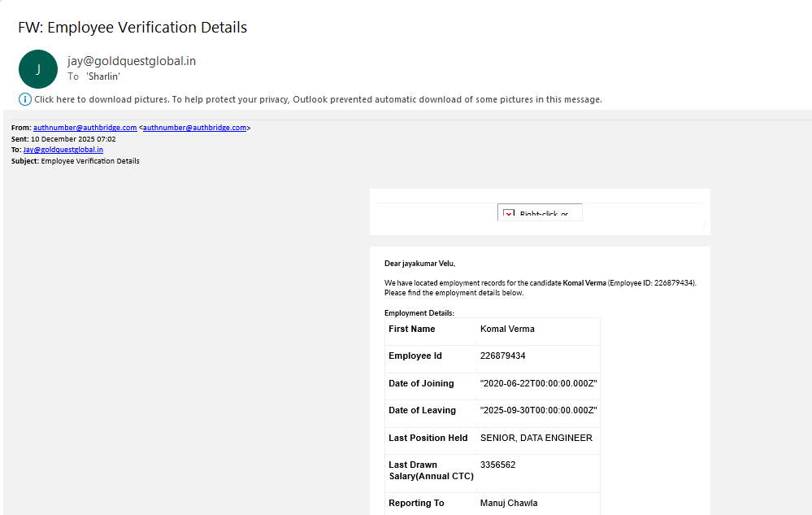Open the authbridge email link inside angle brackets
Screen dimensions: 812x515
click(x=195, y=128)
